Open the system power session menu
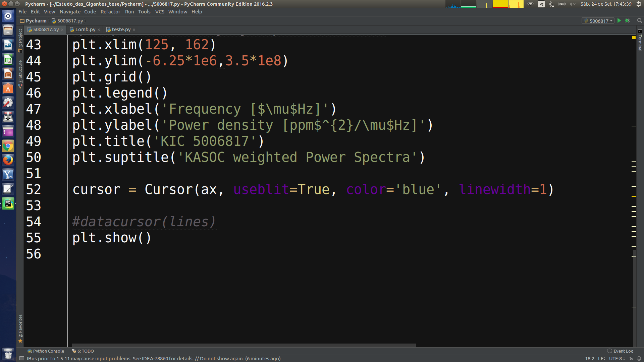 [639, 4]
